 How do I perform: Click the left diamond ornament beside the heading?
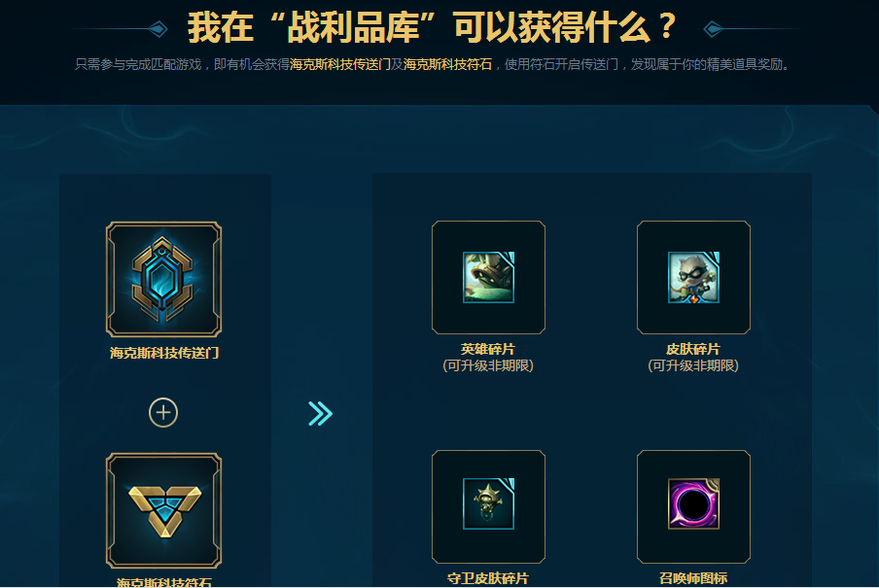pyautogui.click(x=158, y=28)
